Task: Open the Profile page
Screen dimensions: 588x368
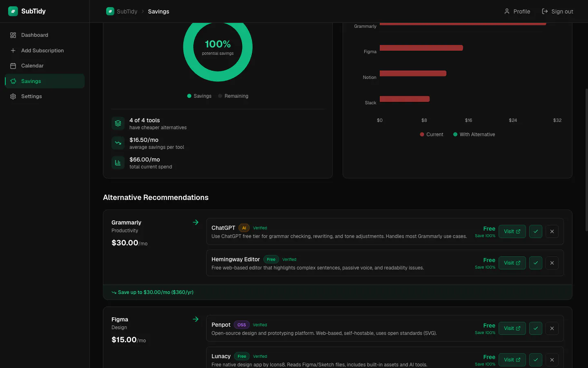Action: point(517,11)
